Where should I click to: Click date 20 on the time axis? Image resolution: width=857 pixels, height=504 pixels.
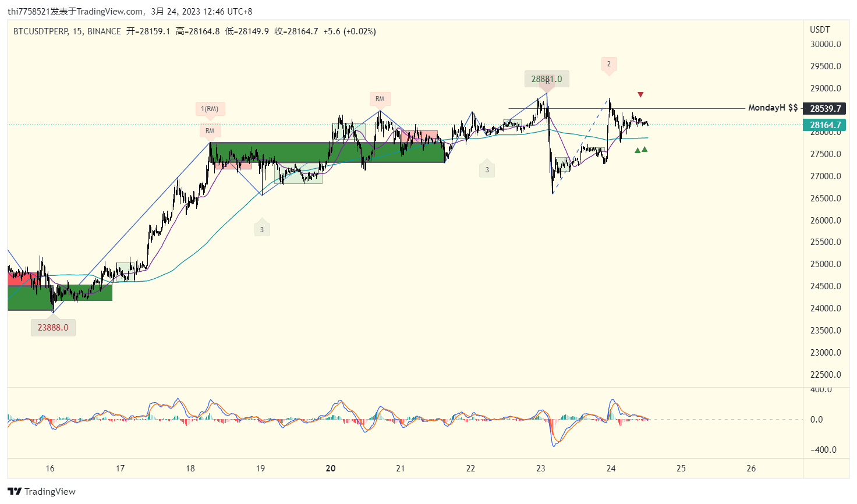click(x=331, y=468)
